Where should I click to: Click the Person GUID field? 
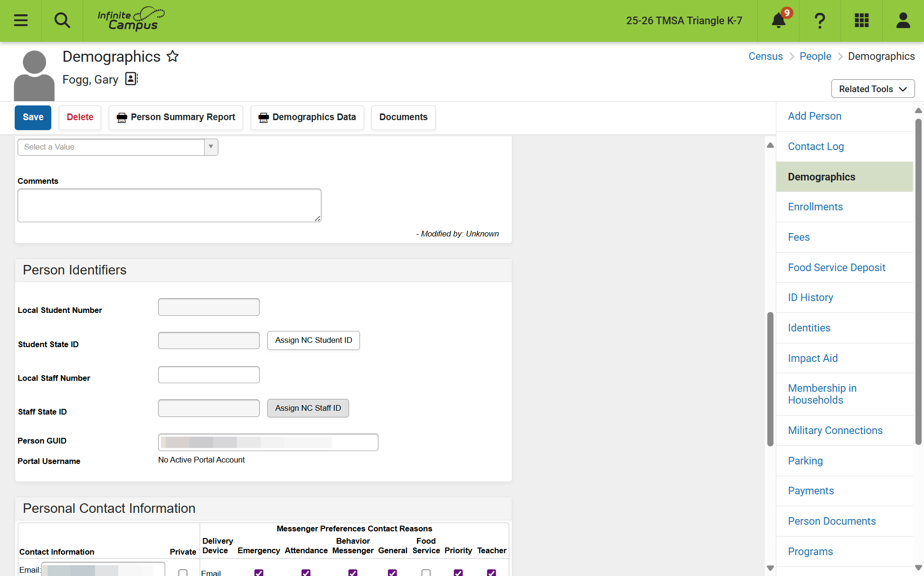click(268, 442)
